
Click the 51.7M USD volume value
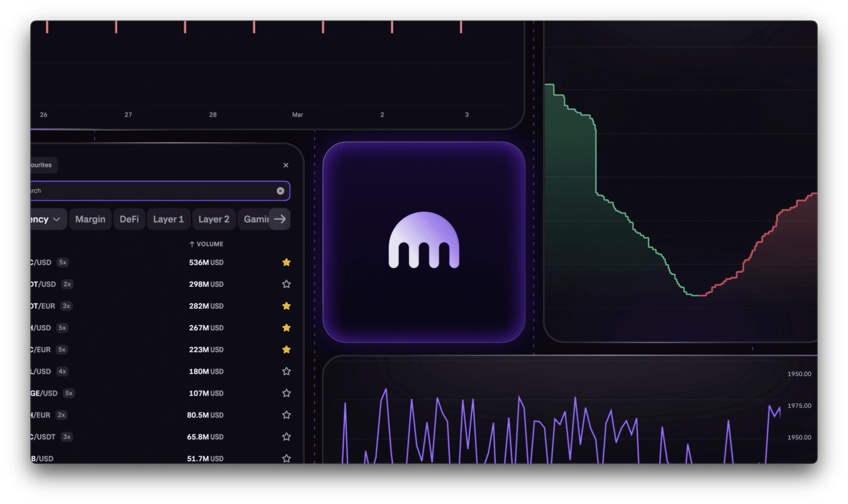[x=205, y=458]
